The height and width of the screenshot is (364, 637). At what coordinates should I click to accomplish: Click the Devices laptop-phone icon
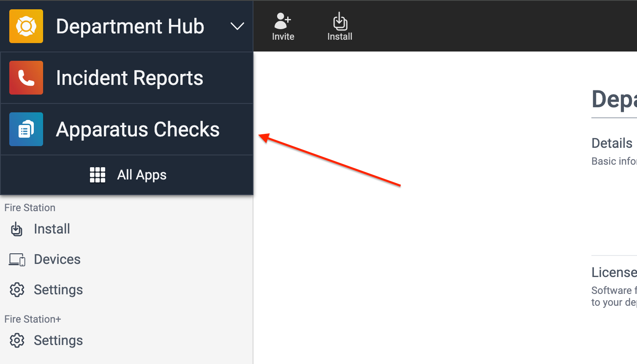click(17, 260)
